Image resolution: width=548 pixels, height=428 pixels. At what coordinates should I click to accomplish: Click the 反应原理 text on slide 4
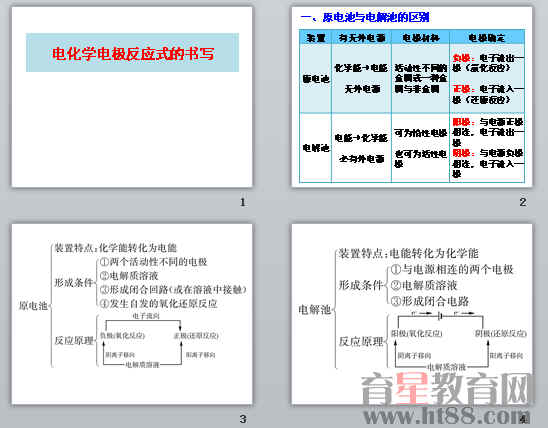(361, 341)
